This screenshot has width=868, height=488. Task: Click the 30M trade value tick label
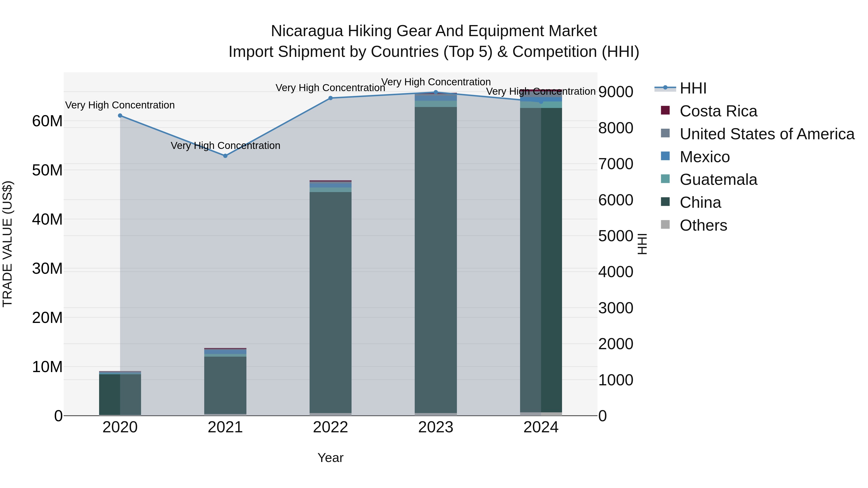[47, 269]
